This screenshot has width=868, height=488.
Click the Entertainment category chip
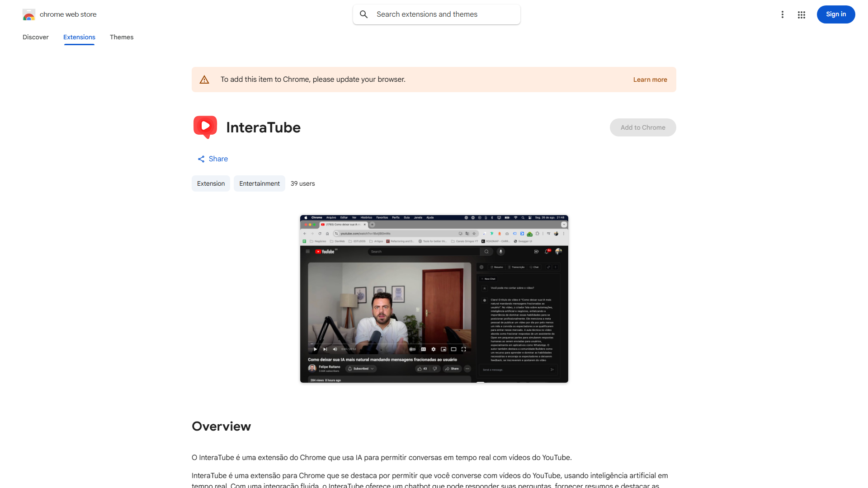pyautogui.click(x=259, y=183)
